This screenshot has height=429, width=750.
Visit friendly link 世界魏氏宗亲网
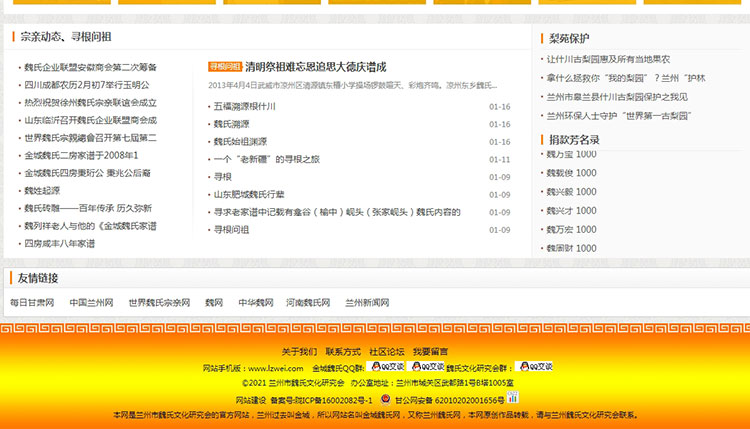(x=159, y=302)
